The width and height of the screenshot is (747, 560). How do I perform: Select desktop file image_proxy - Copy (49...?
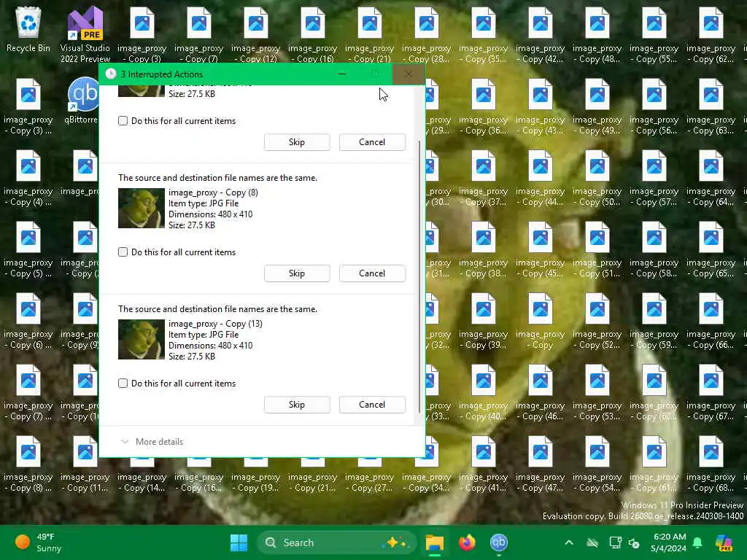click(x=597, y=106)
